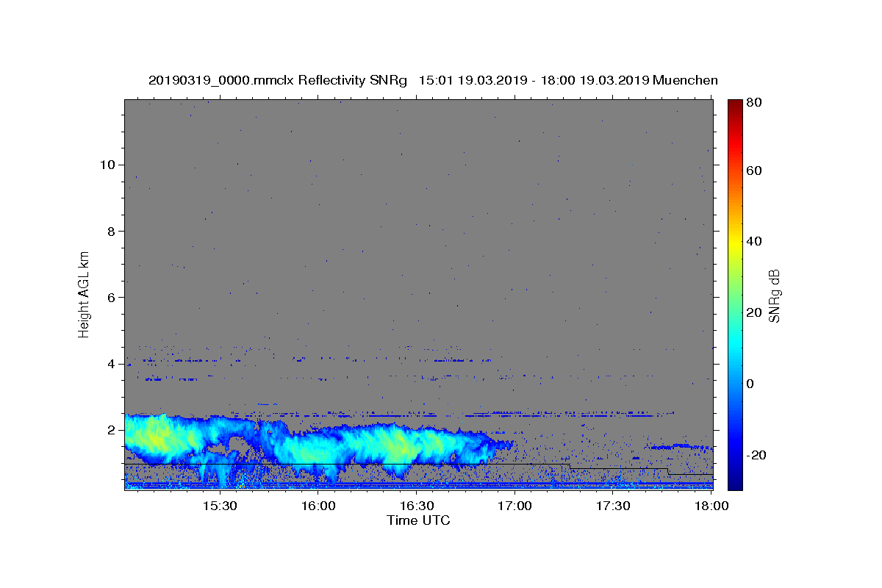Click the colorbar value 40
The image size is (882, 588).
click(x=756, y=242)
